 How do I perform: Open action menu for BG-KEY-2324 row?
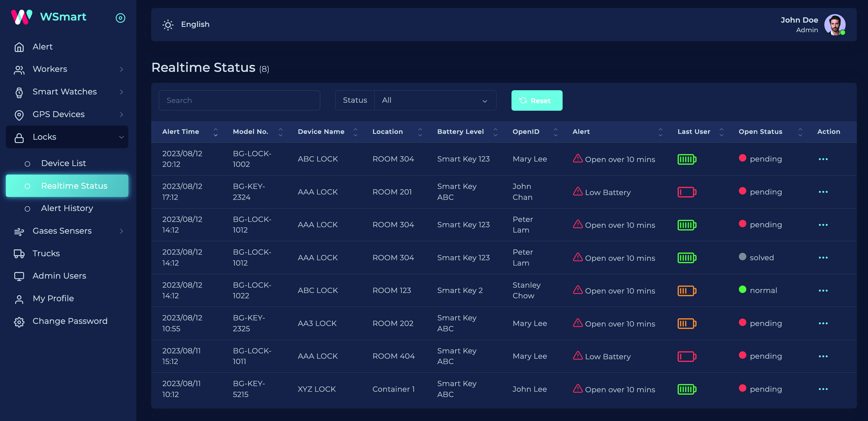coord(823,192)
